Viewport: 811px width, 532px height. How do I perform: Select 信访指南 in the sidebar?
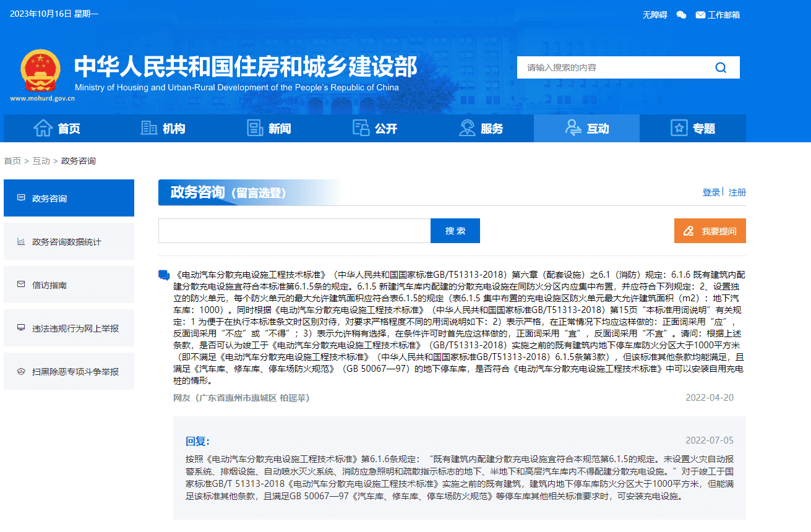click(69, 285)
